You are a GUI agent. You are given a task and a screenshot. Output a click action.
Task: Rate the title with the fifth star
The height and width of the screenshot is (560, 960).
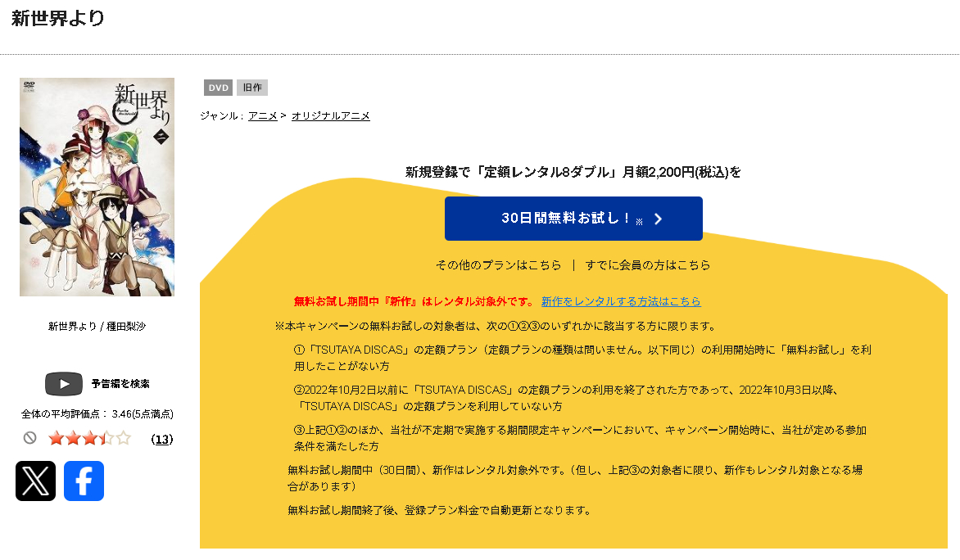point(124,438)
